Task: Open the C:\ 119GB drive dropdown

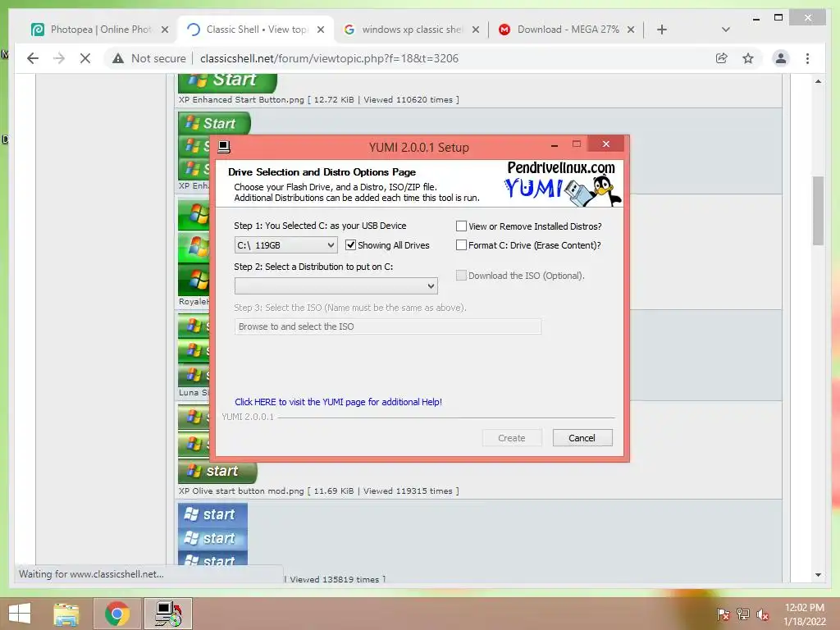Action: [286, 244]
